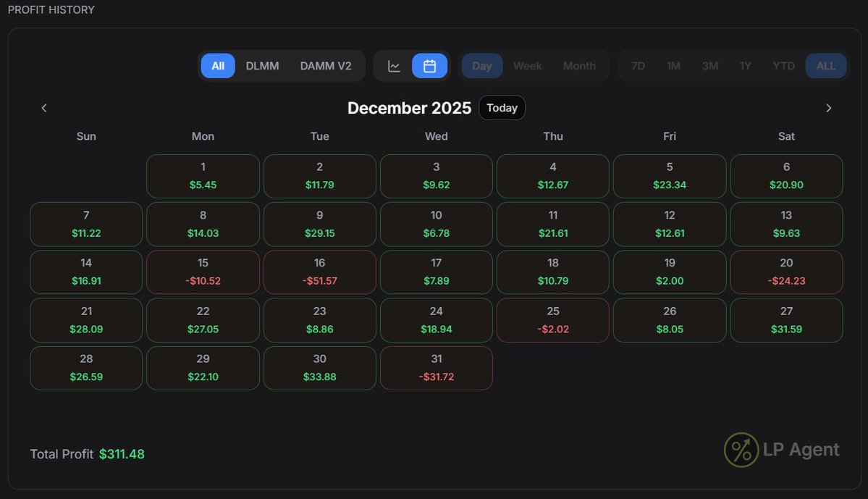This screenshot has width=868, height=499.
Task: Click December 1 profit cell
Action: (203, 176)
